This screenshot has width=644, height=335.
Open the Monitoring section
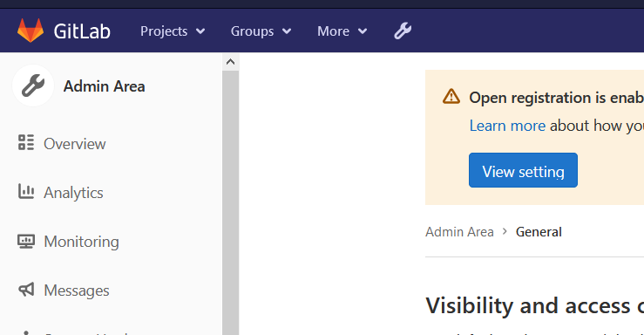point(81,242)
